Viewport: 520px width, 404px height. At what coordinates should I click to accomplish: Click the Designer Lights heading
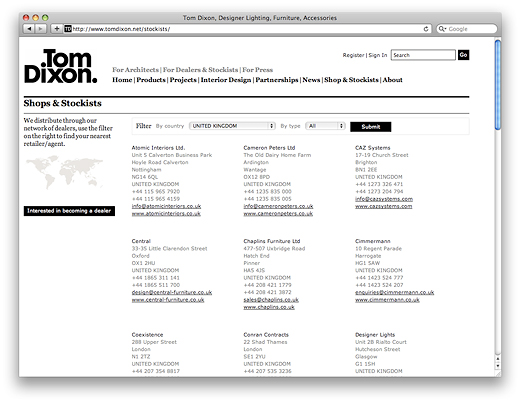[x=375, y=335]
